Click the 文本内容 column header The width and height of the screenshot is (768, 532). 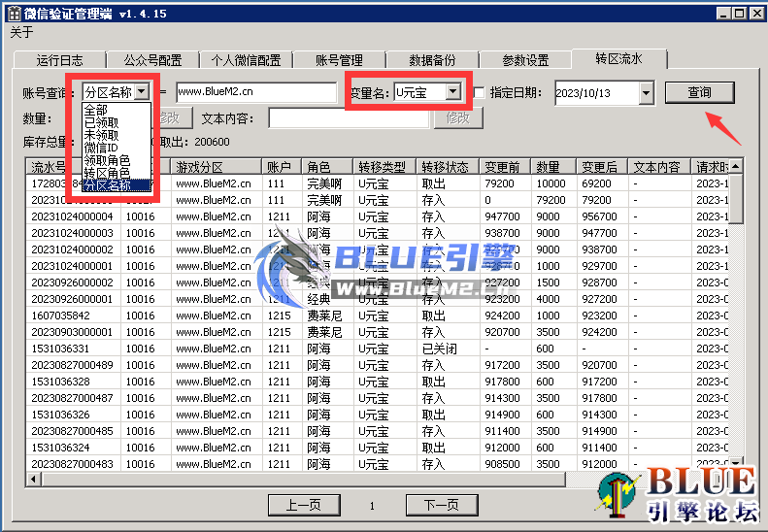pos(659,167)
